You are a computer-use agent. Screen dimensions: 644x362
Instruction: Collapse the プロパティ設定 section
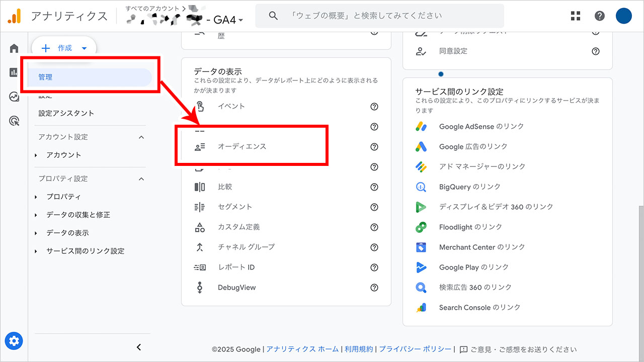pos(141,179)
